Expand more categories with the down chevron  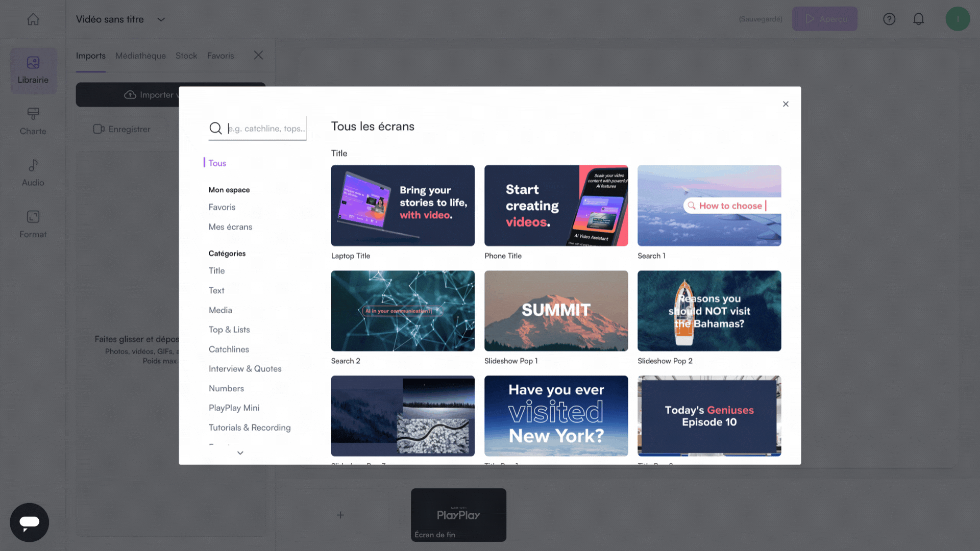[x=240, y=453]
